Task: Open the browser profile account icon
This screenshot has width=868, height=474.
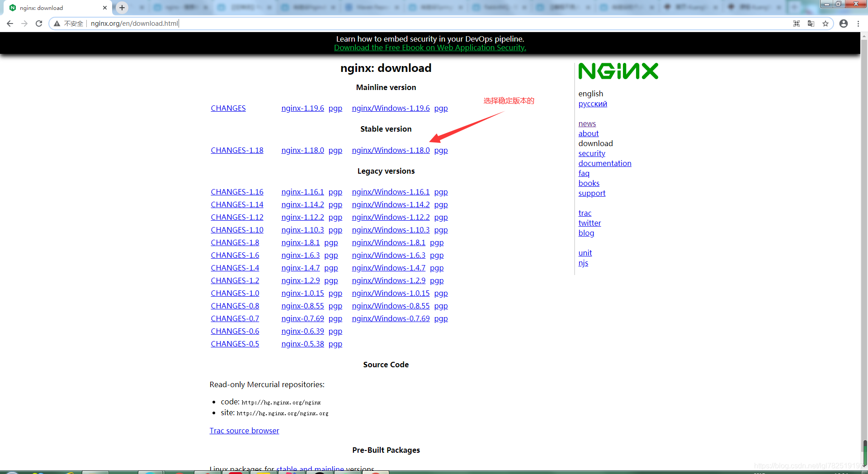Action: tap(844, 24)
